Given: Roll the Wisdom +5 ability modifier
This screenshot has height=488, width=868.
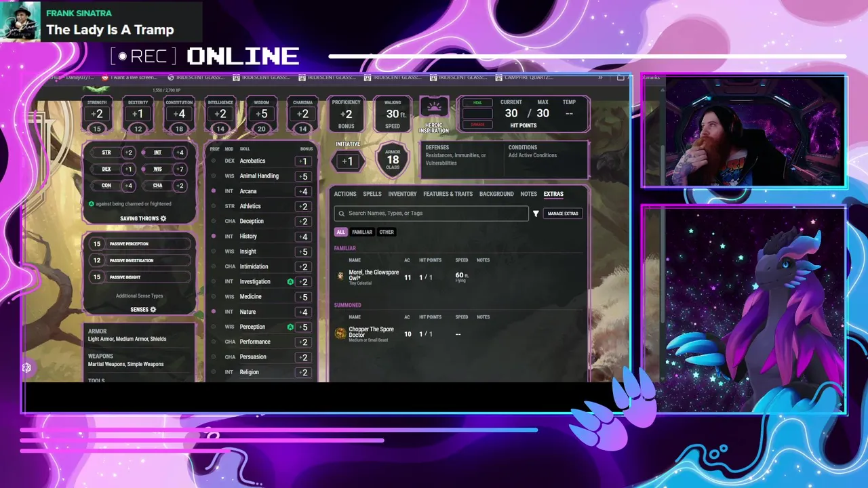Looking at the screenshot, I should tap(262, 114).
